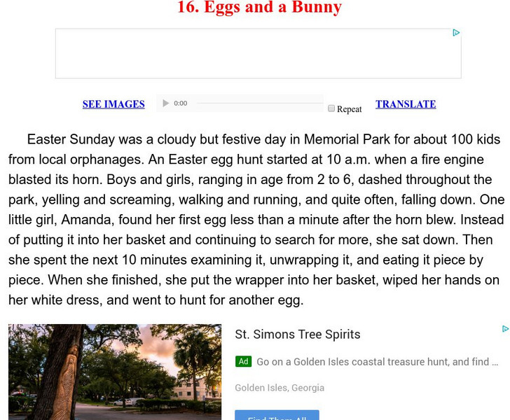This screenshot has height=420, width=510.
Task: Click the Repeat label text
Action: [350, 109]
